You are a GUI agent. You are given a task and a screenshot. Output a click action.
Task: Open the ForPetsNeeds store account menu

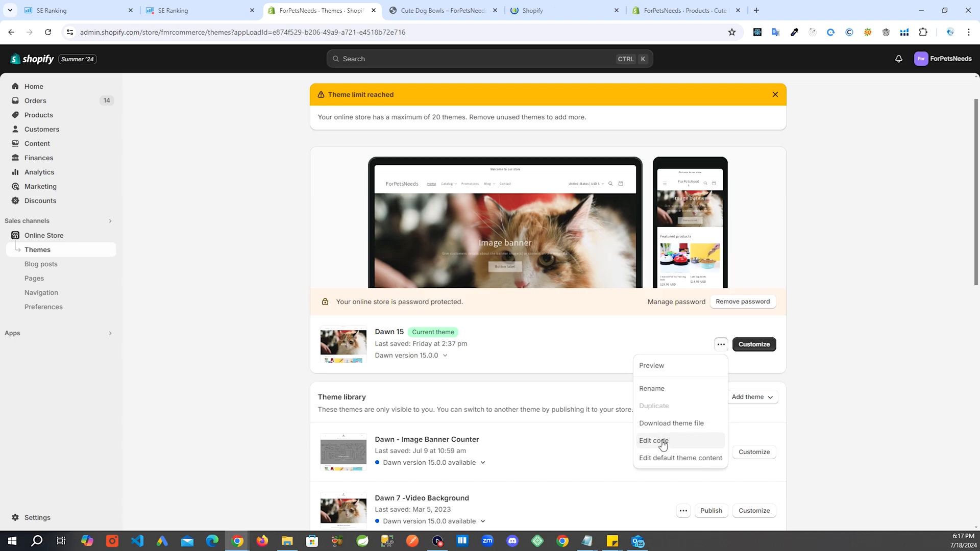943,59
